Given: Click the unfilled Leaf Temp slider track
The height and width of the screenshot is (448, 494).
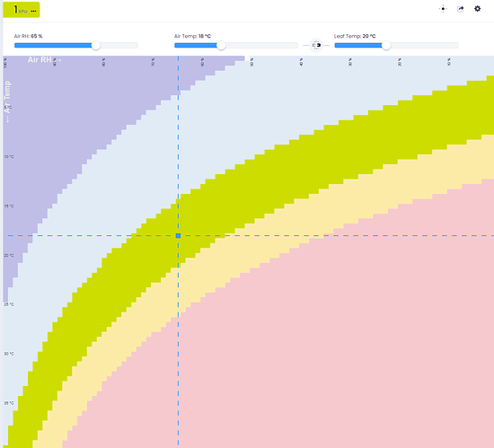Looking at the screenshot, I should 424,45.
